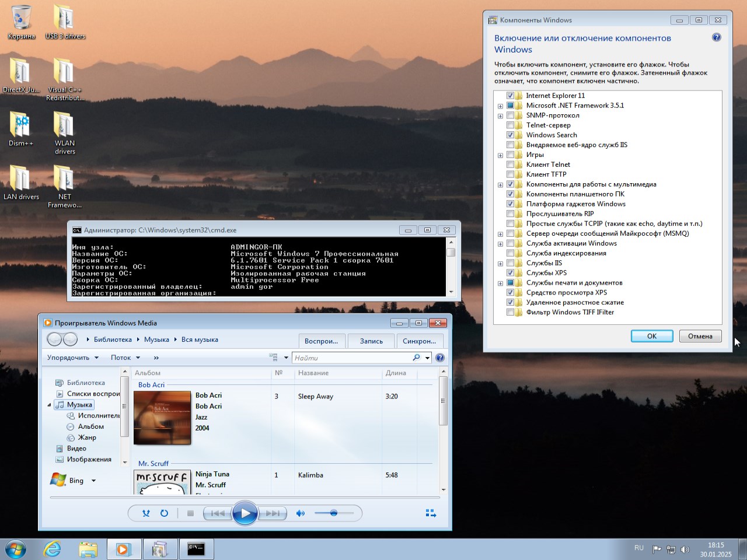Turn on repeat mode in the player
Viewport: 747px width, 560px height.
[164, 513]
